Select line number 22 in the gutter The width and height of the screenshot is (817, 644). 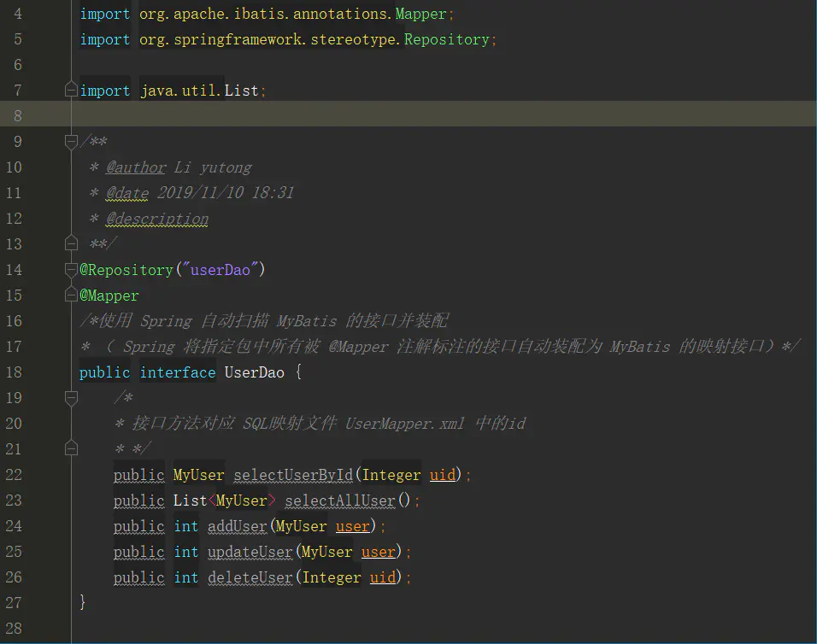(x=14, y=475)
